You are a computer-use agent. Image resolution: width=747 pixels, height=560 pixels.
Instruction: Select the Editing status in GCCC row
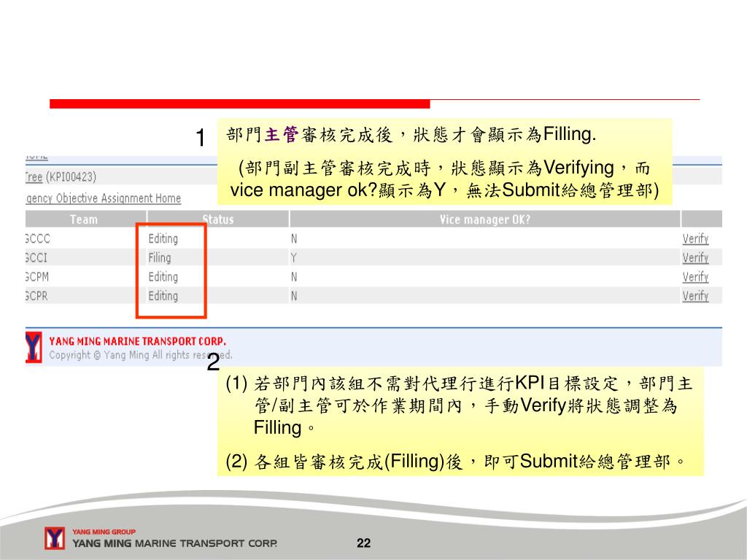coord(163,238)
